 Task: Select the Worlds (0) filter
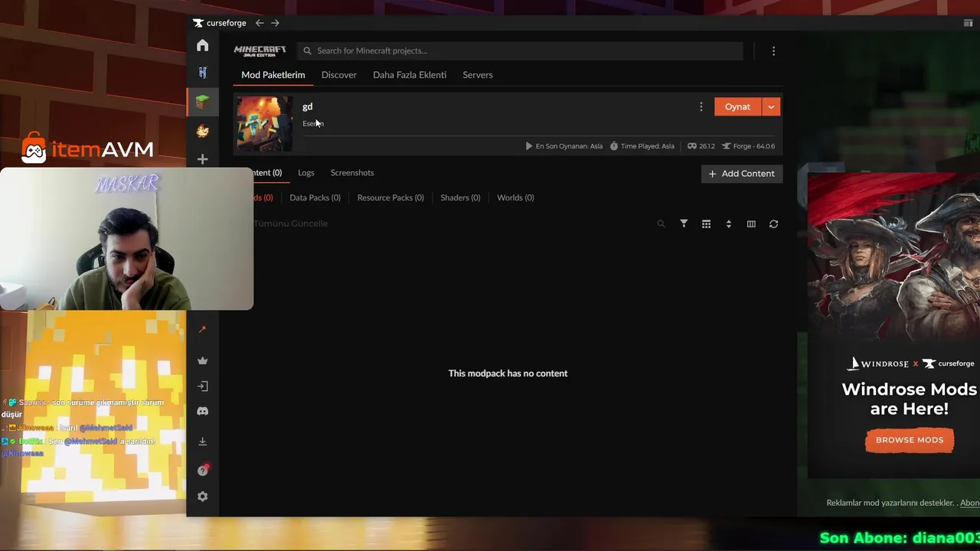click(515, 197)
